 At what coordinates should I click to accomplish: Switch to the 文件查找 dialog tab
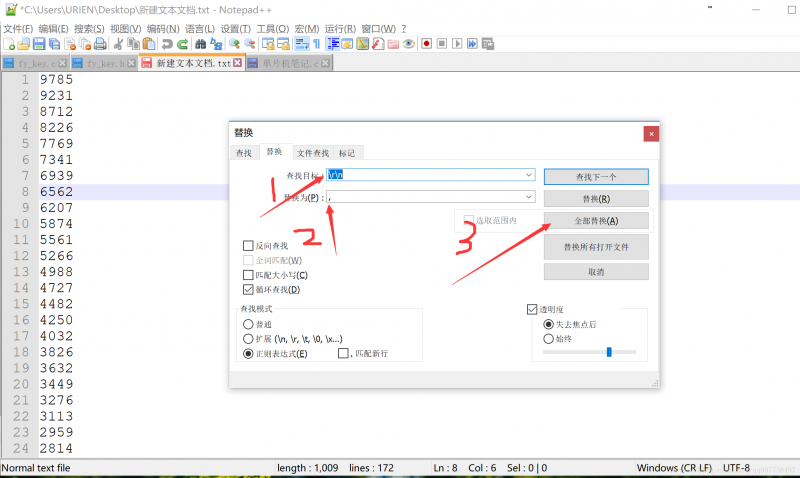coord(313,153)
